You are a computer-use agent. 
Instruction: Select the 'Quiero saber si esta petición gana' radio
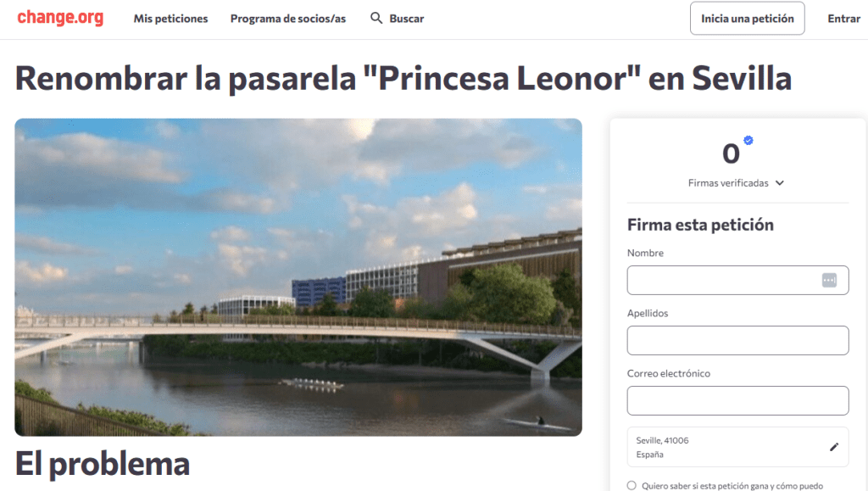point(632,485)
